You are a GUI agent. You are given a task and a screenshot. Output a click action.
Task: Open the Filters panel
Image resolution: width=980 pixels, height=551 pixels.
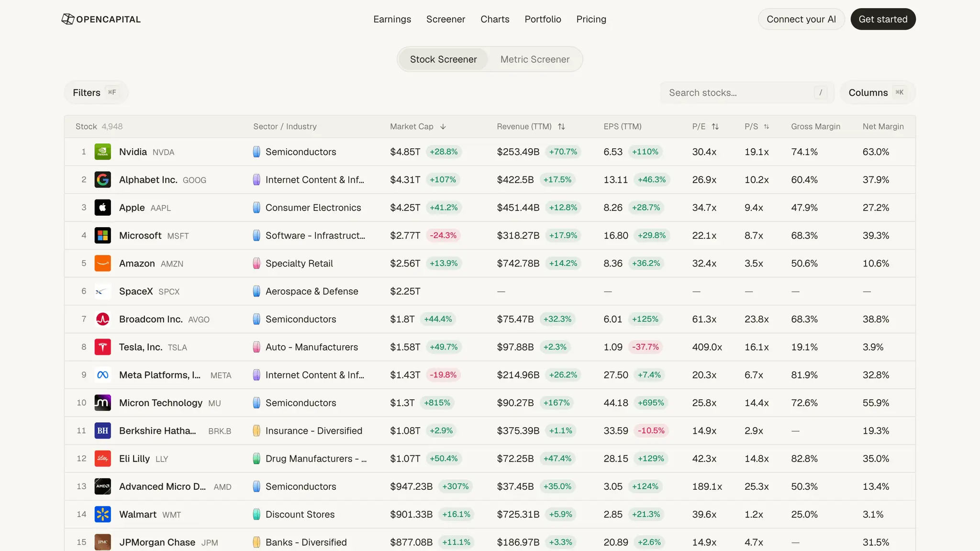pos(96,92)
